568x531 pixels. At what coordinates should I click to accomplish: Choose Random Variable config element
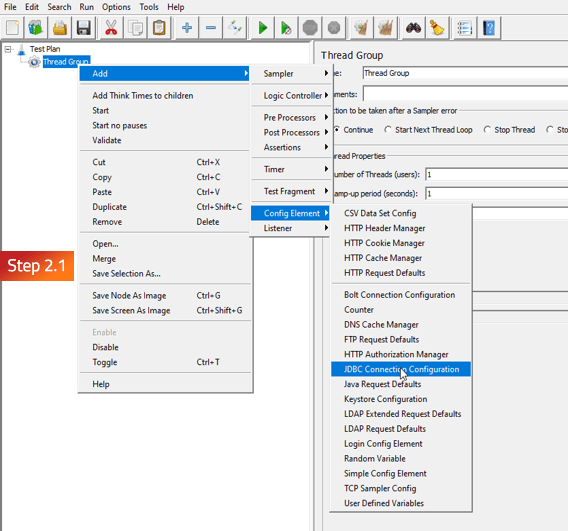coord(401,459)
